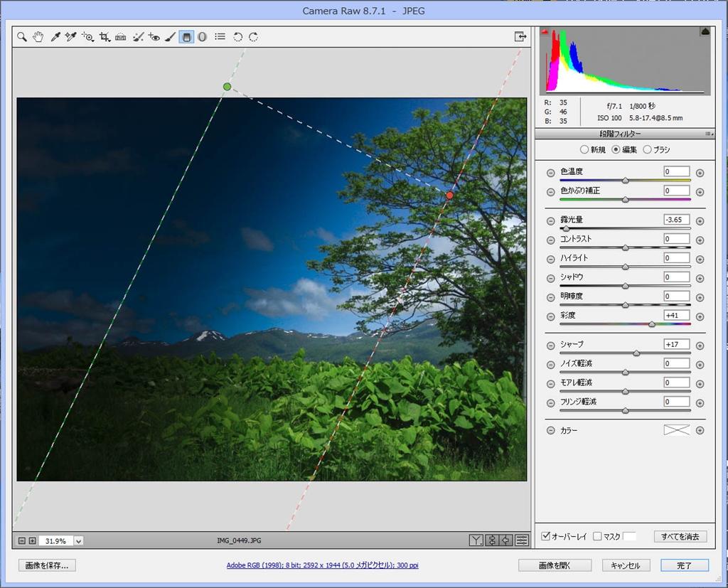Select the 新規 radio option
The height and width of the screenshot is (588, 728).
coord(584,149)
